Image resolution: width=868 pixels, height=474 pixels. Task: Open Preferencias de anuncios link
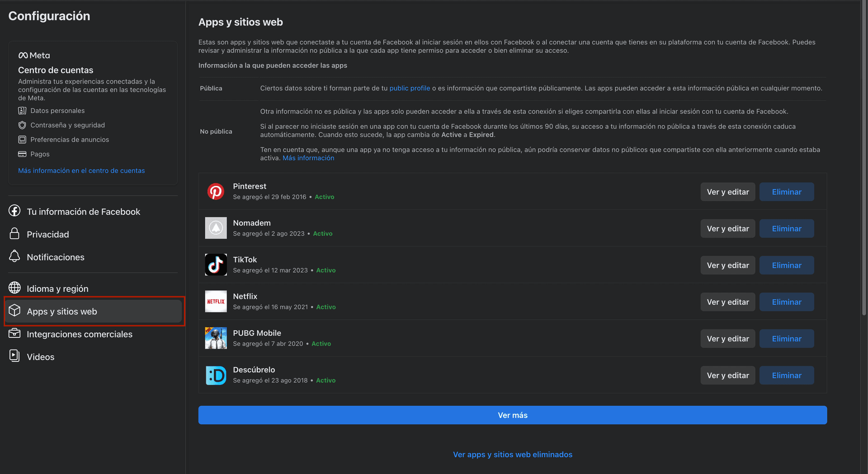click(70, 140)
